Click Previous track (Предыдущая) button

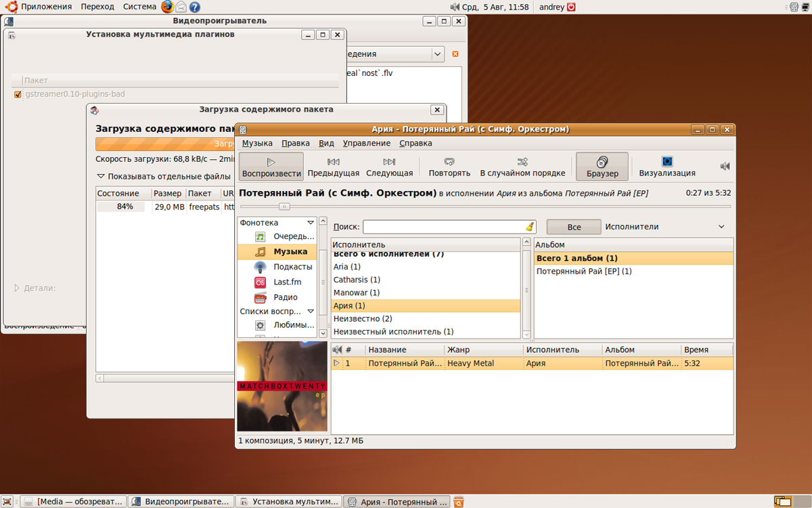point(334,167)
